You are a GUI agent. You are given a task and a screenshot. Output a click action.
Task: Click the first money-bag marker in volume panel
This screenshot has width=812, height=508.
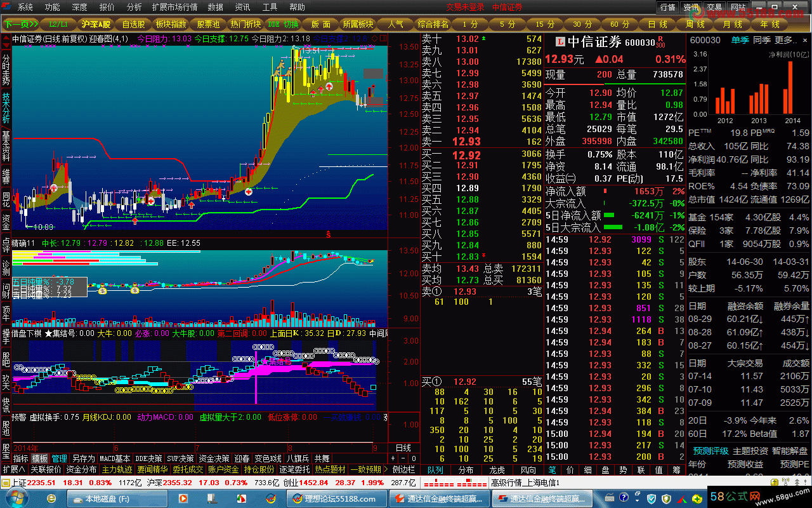click(x=103, y=290)
